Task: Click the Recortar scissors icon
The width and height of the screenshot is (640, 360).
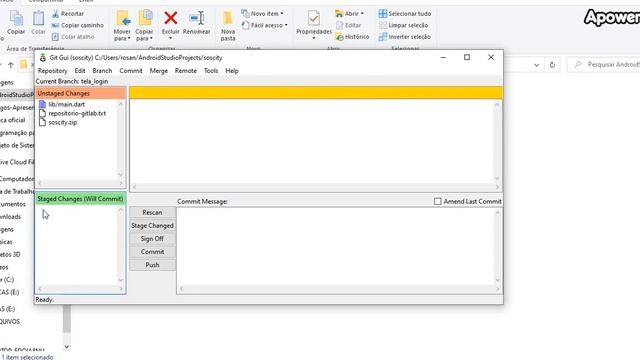Action: click(x=56, y=14)
